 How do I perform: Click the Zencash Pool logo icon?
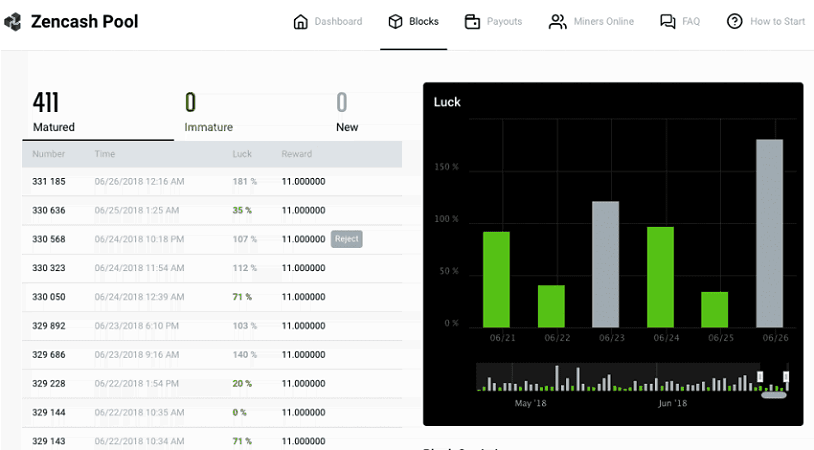tap(13, 22)
